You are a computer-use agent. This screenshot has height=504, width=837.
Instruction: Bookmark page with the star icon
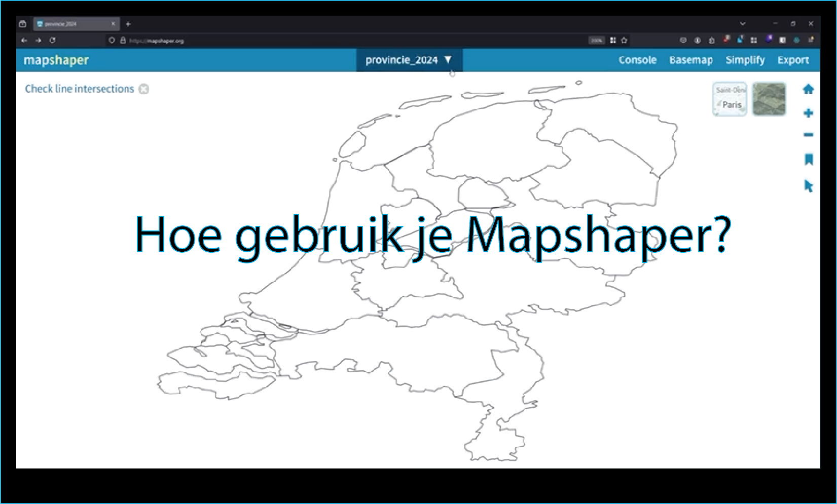point(624,40)
